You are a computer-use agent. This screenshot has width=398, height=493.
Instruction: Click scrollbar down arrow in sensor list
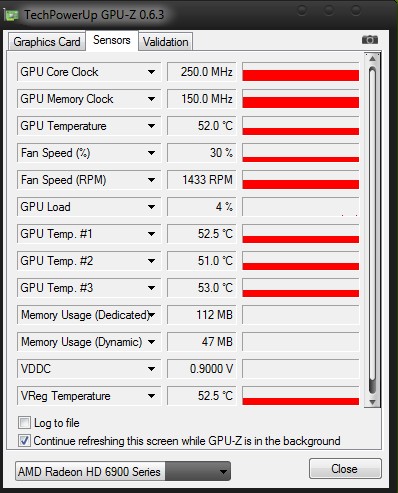(372, 402)
